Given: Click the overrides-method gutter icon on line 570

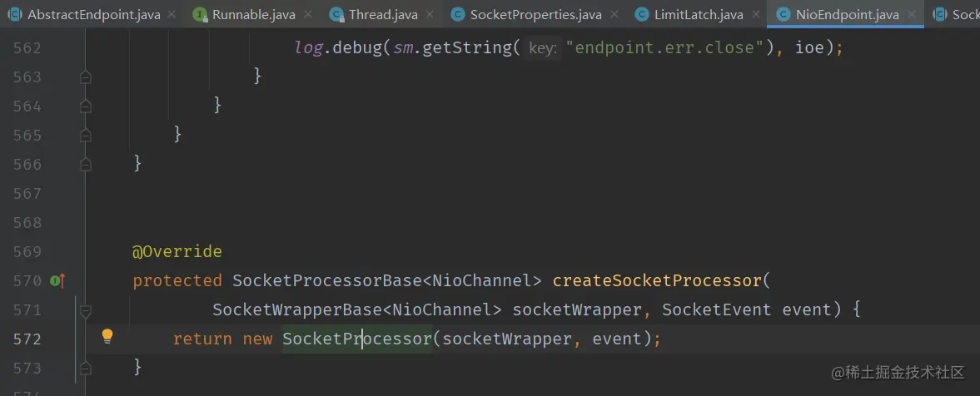Looking at the screenshot, I should pyautogui.click(x=57, y=281).
